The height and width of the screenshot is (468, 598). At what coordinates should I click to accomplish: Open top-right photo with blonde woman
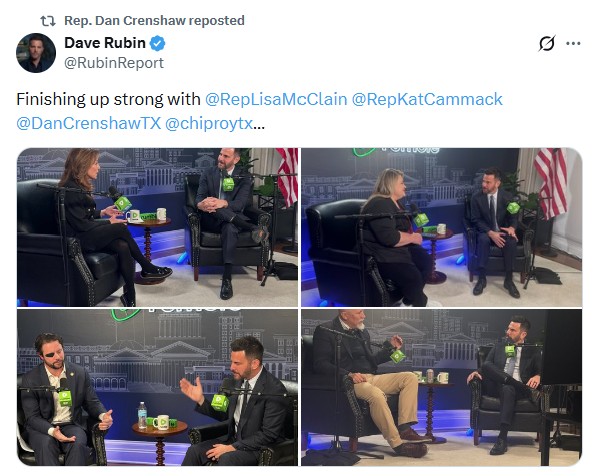(442, 227)
